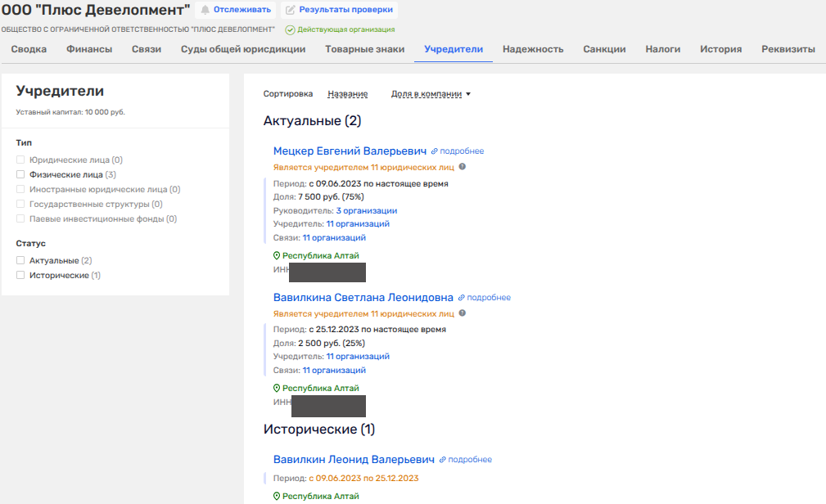Click link icon next to Вавилкин Леонид's подробнее

443,460
